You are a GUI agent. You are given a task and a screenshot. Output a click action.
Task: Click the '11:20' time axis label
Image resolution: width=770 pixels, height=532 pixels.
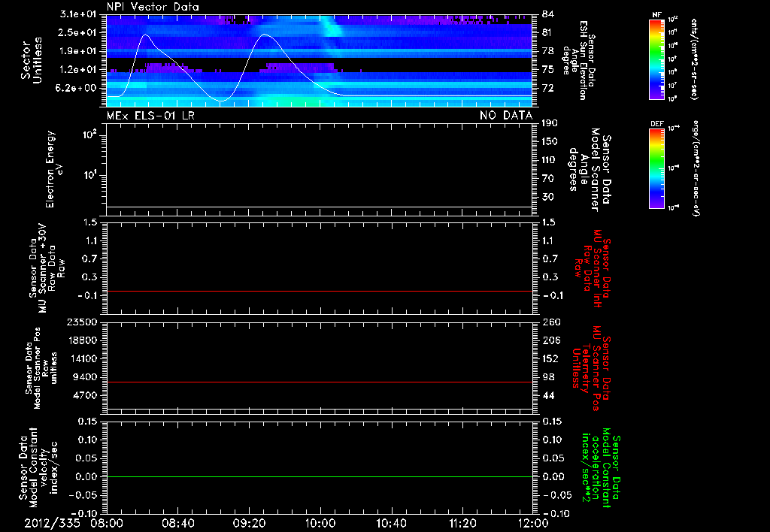[x=462, y=523]
